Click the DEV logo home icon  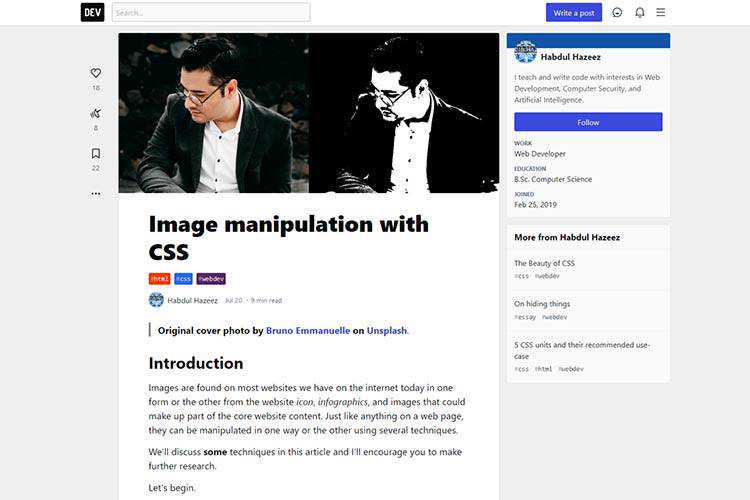point(92,12)
